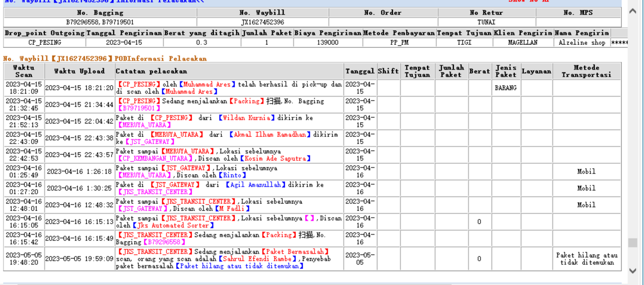
Task: Click 'Drop_point Outgoing' header
Action: [45, 33]
